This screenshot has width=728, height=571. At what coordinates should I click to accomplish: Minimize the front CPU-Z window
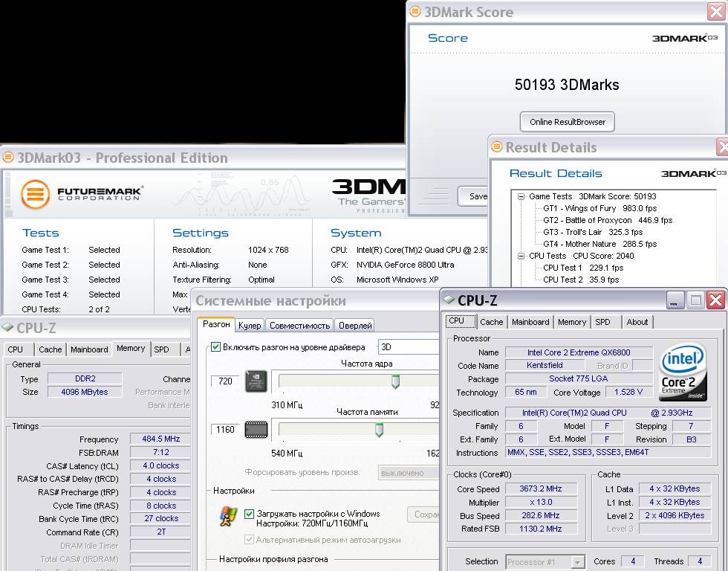pyautogui.click(x=675, y=300)
